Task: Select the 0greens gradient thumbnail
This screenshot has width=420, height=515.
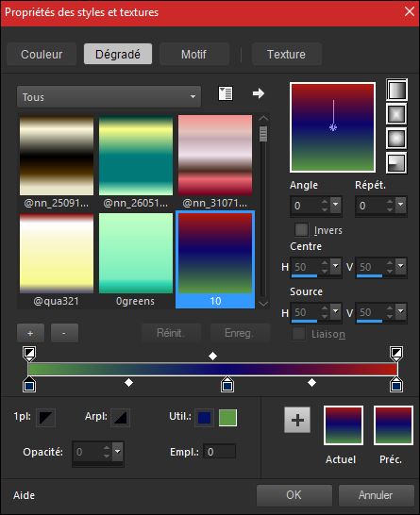Action: (x=136, y=259)
